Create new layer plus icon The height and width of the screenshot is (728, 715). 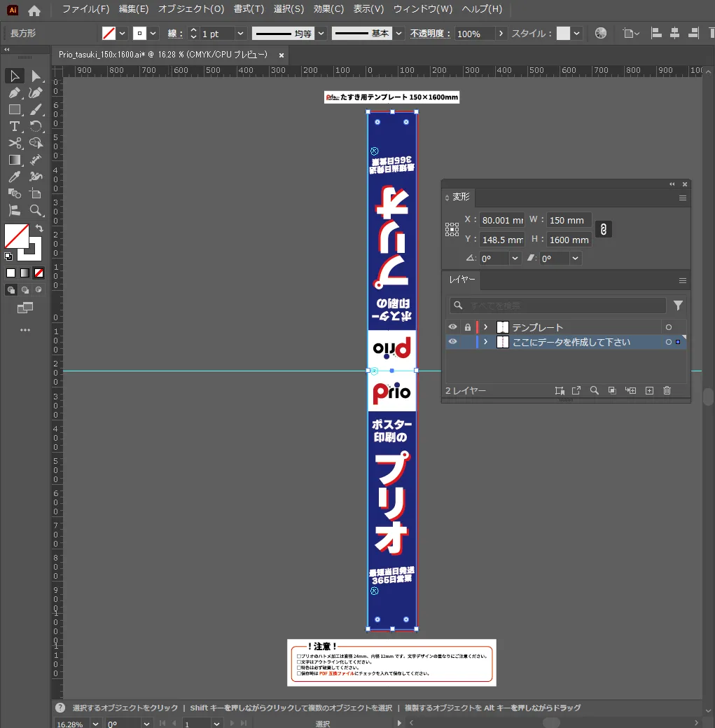pos(650,390)
